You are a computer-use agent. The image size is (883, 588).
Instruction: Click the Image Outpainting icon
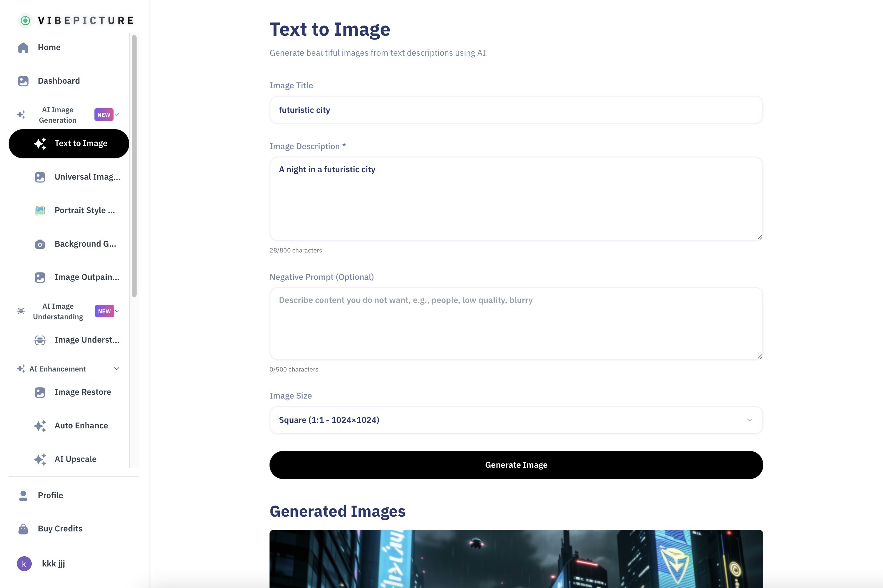(x=40, y=277)
